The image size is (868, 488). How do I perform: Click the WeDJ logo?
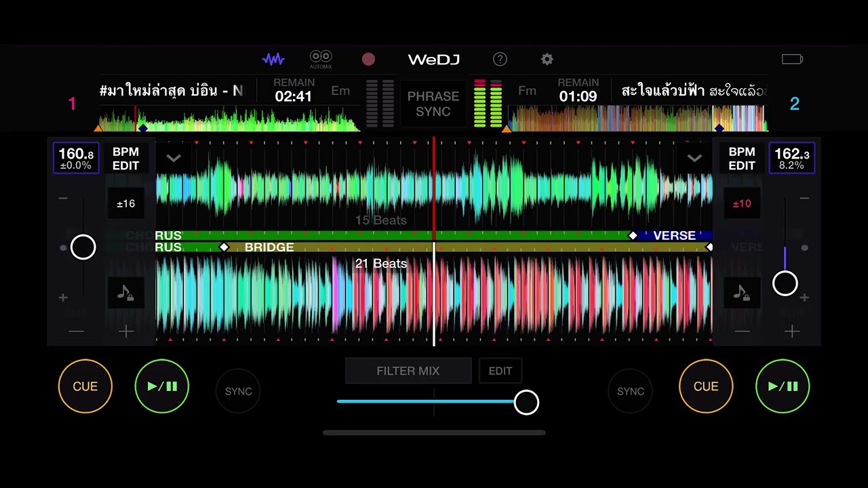coord(434,60)
